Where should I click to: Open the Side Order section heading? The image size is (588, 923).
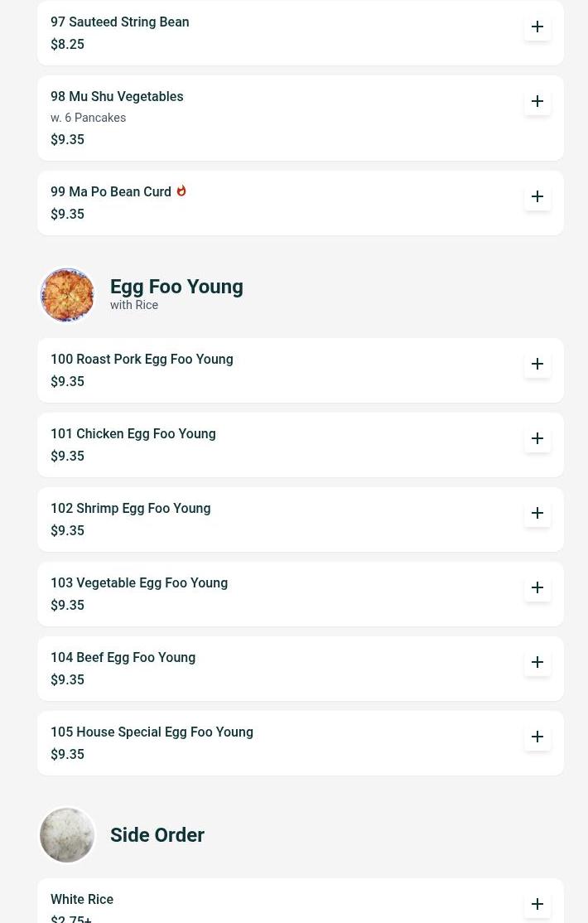point(157,835)
